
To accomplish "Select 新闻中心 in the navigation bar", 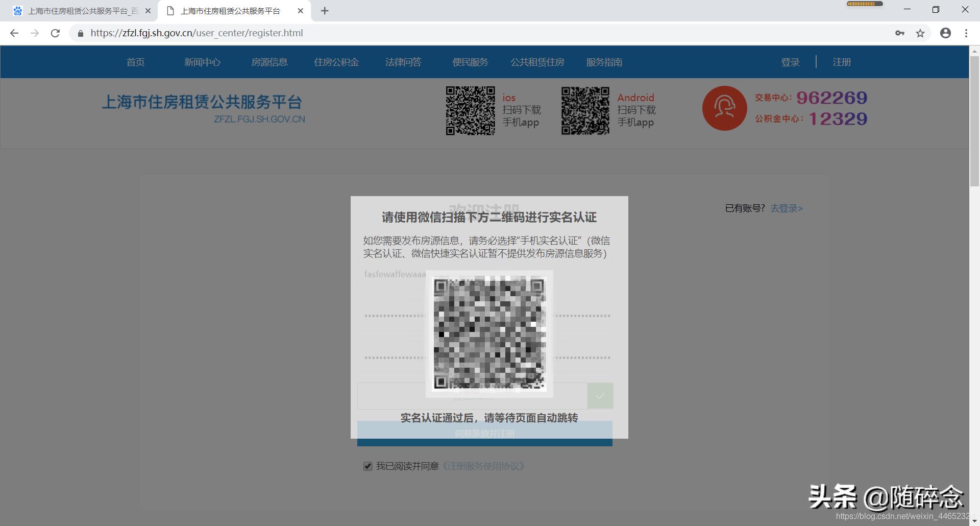I will [202, 62].
